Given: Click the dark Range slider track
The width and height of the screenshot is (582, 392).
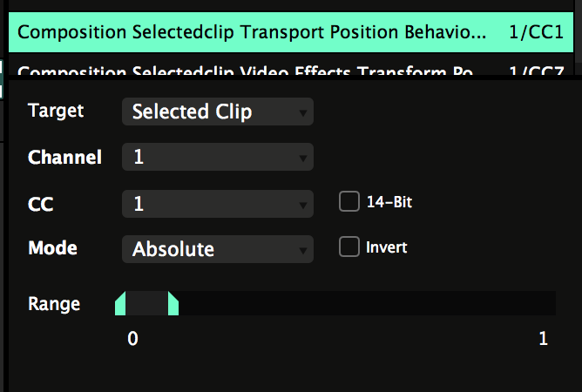Looking at the screenshot, I should click(366, 303).
